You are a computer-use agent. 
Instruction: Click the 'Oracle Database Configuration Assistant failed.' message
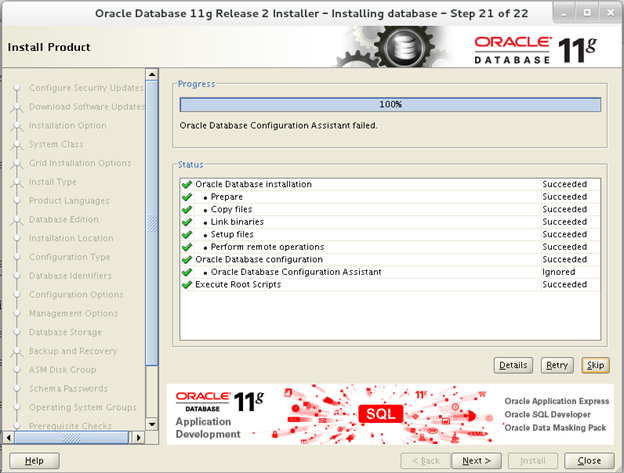coord(278,126)
